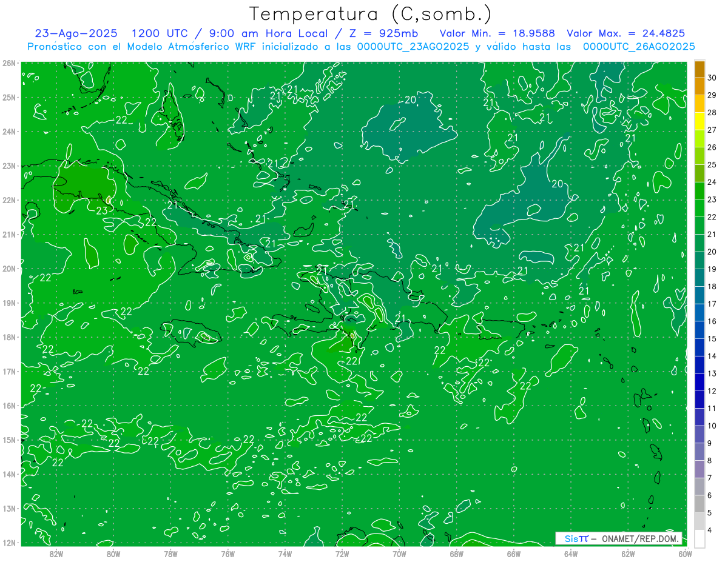Click the 'Pronostico con el Modelo Atmosferico WRF' line
This screenshot has width=728, height=562.
(142, 47)
